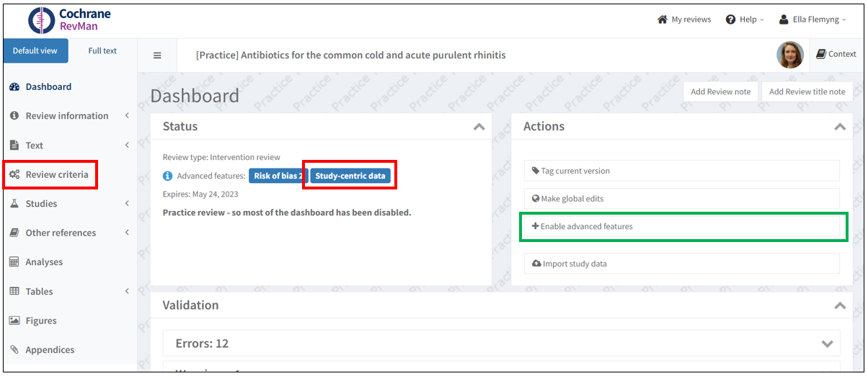Image resolution: width=868 pixels, height=376 pixels.
Task: Click the Cochrane RevMan logo
Action: pyautogui.click(x=69, y=20)
